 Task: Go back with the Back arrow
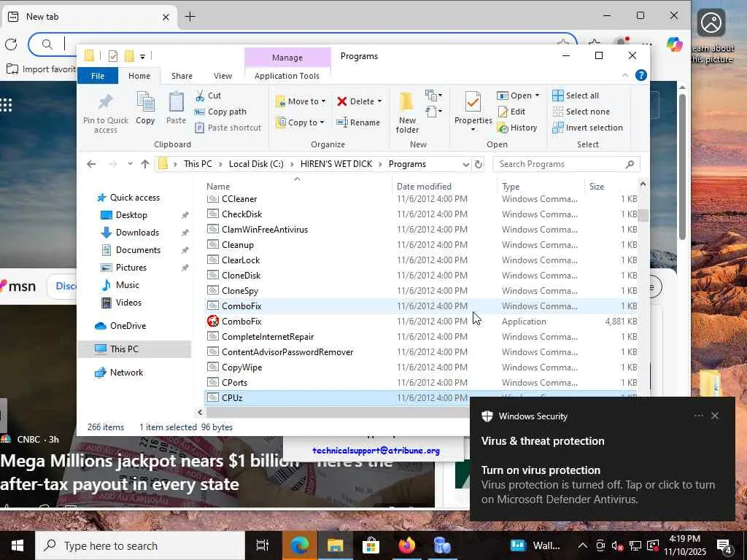tap(91, 164)
